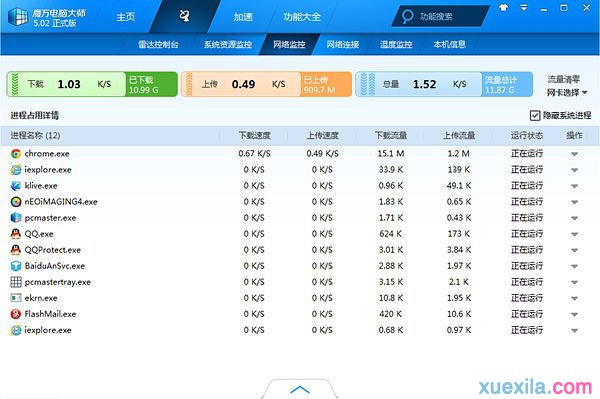Click the 魔方电脑大师 cube logo
The image size is (600, 399).
[x=18, y=17]
